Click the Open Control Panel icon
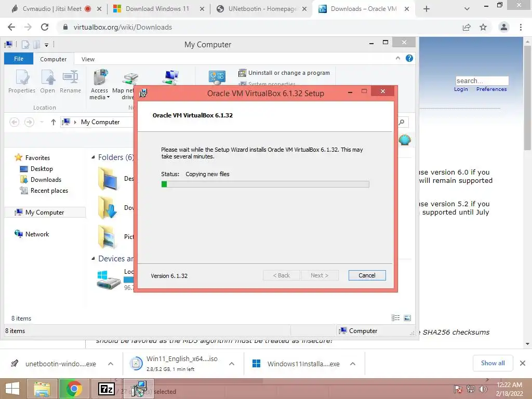 point(217,77)
